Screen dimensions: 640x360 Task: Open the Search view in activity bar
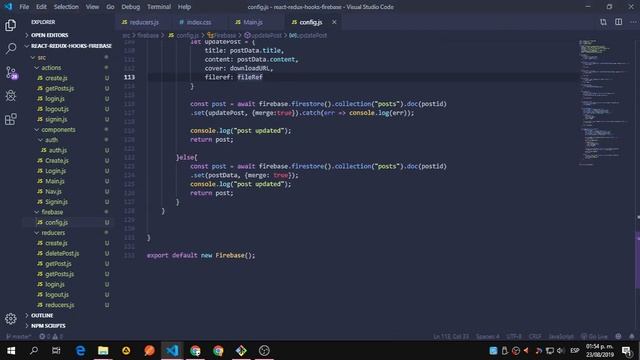pos(11,49)
